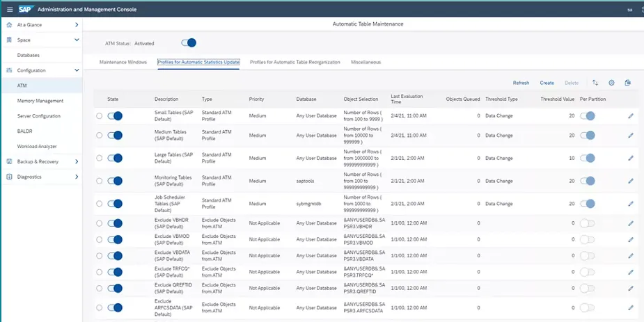The width and height of the screenshot is (644, 322).
Task: Switch to the Maintenance Windows tab
Action: click(x=123, y=63)
